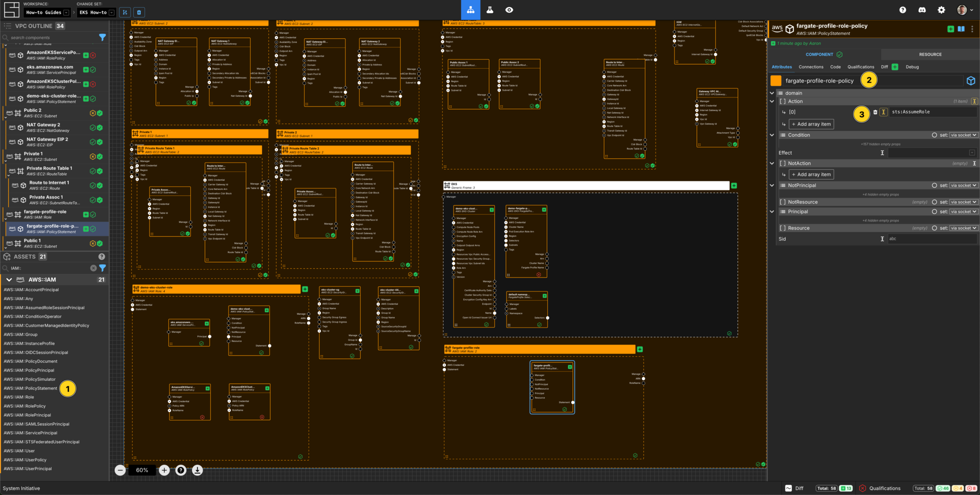This screenshot has width=980, height=495.
Task: Click the blue cube icon beside component name
Action: pos(971,81)
